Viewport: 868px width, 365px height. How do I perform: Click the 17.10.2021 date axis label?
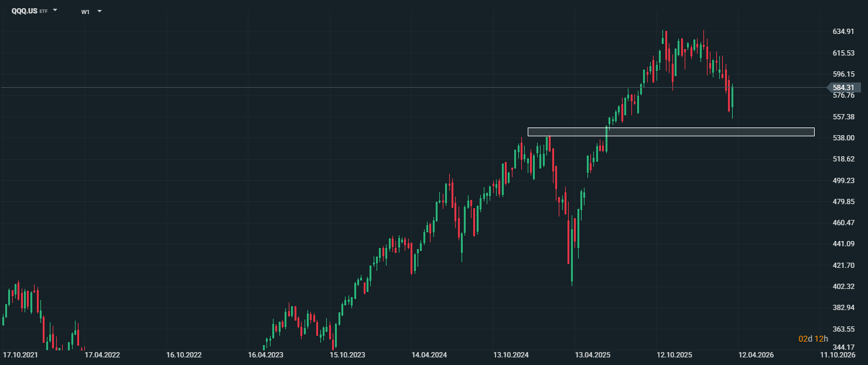20,355
